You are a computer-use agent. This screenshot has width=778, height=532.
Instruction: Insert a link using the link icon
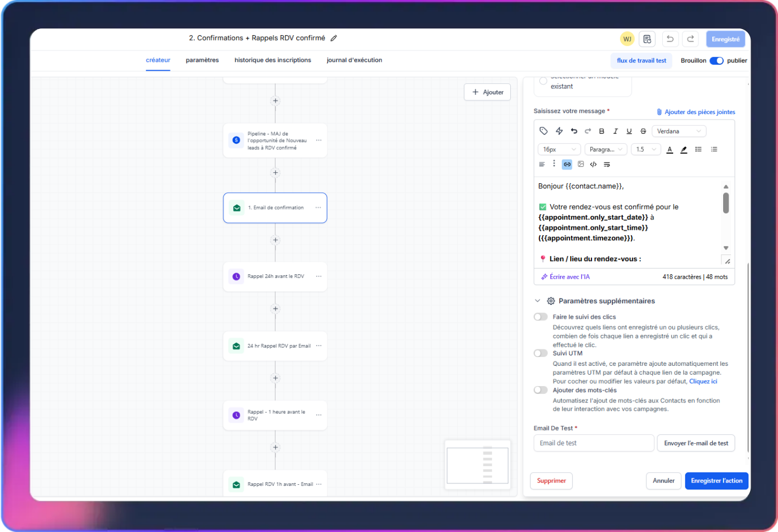click(567, 165)
